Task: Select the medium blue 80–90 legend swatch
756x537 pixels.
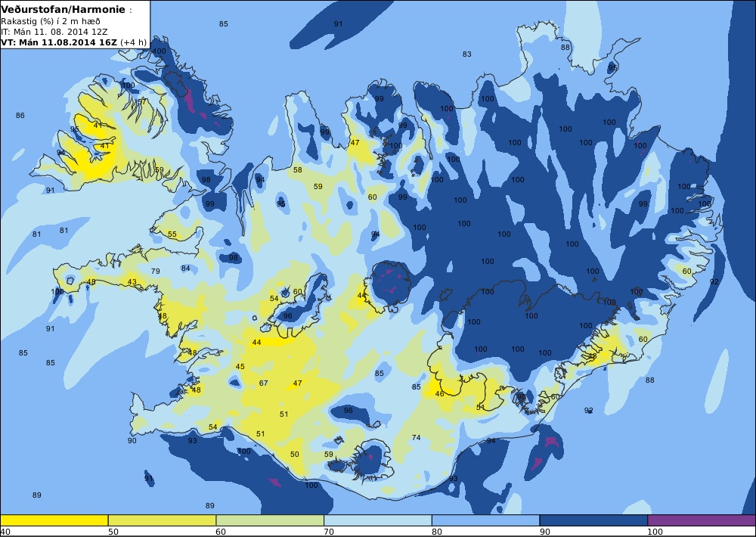Action: [485, 520]
